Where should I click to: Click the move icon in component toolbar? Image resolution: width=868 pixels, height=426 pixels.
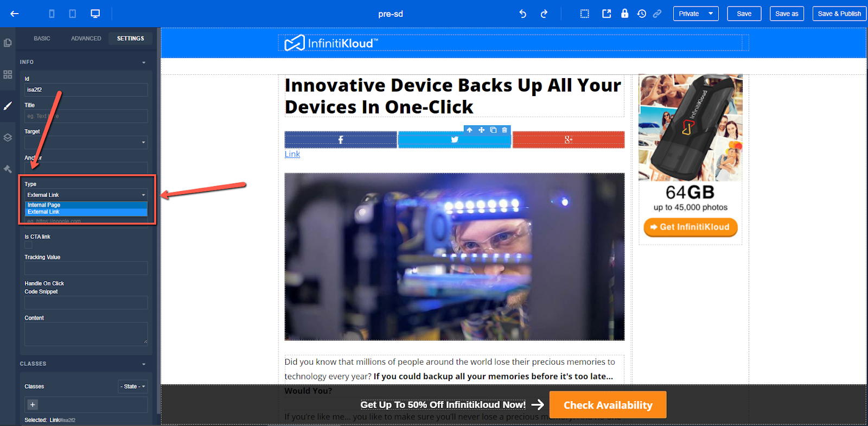481,130
